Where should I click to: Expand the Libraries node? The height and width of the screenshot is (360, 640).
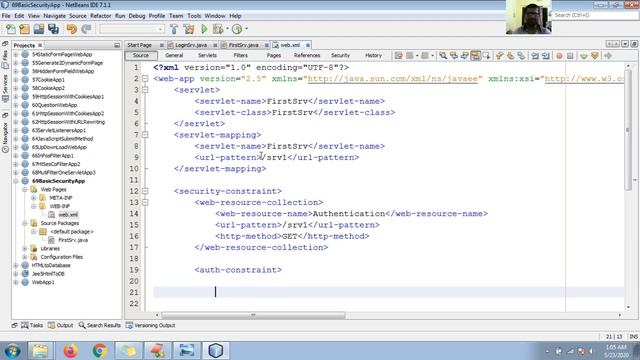(x=25, y=249)
